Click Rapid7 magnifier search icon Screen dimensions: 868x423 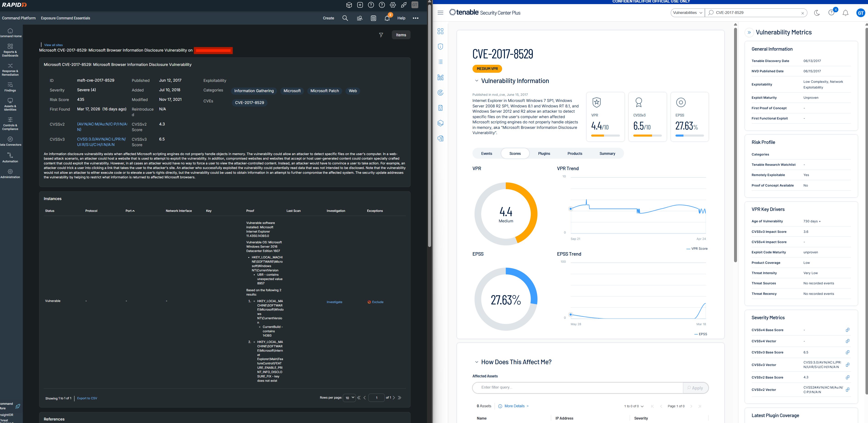(x=345, y=18)
